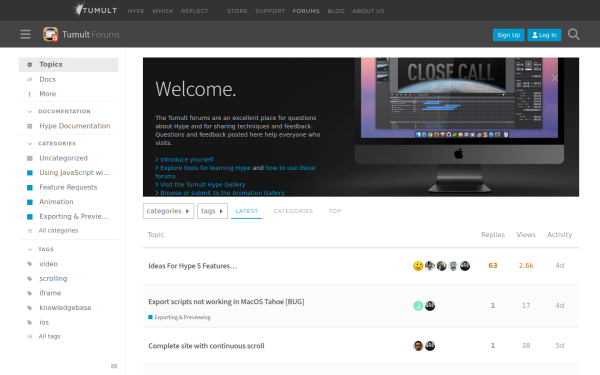Open Exporting & Previe... category in sidebar
This screenshot has height=375, width=600.
coord(68,217)
